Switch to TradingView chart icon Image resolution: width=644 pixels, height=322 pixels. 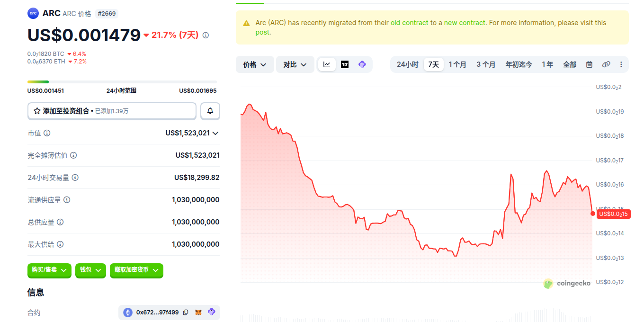[x=345, y=64]
